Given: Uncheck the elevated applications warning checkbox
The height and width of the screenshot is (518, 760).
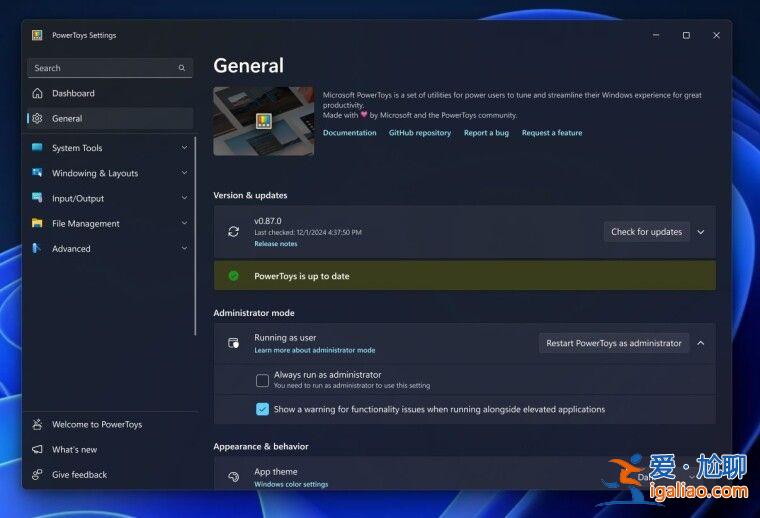Looking at the screenshot, I should 262,409.
